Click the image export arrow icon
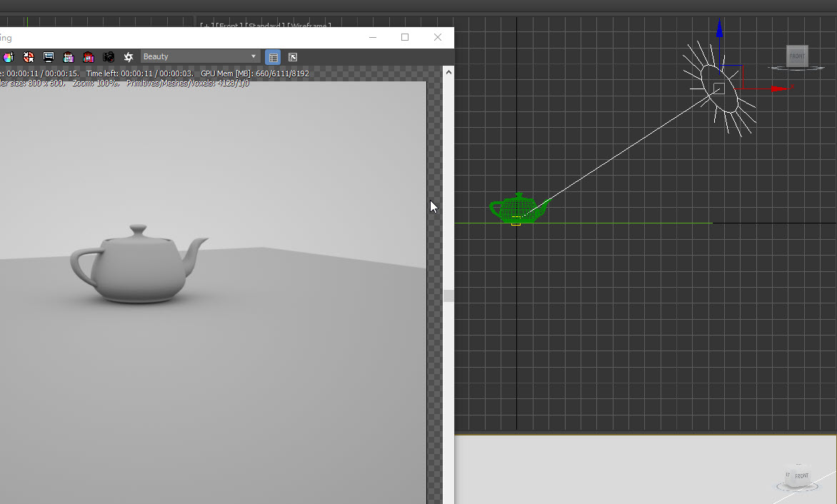Screen dimensions: 837x504 pos(293,57)
